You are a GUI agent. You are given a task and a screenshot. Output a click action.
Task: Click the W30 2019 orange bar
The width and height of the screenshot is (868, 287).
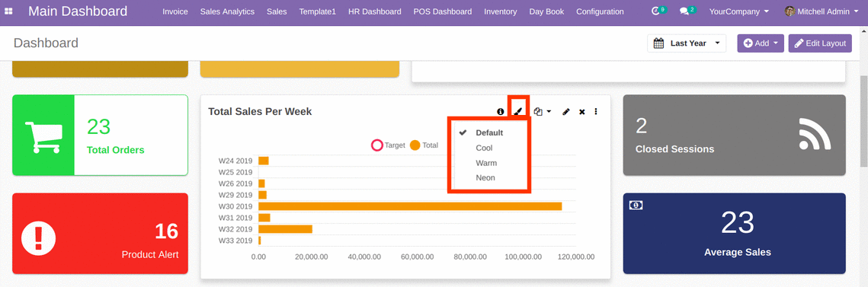[410, 206]
